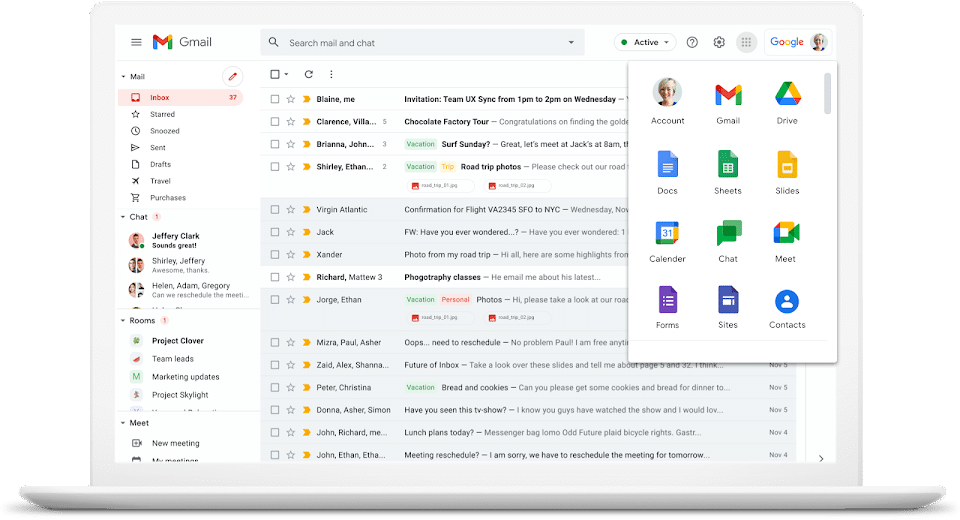
Task: Open the Active status dropdown
Action: coord(645,42)
